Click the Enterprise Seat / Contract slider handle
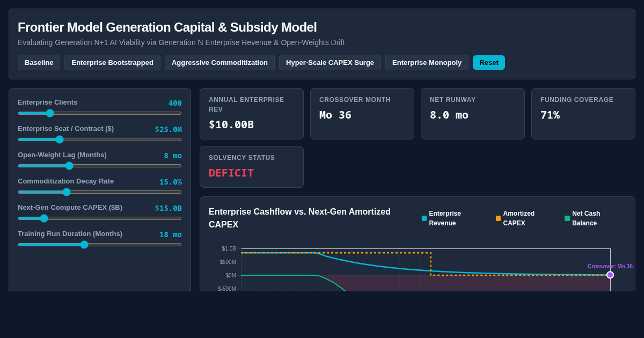This screenshot has width=644, height=338. 60,139
